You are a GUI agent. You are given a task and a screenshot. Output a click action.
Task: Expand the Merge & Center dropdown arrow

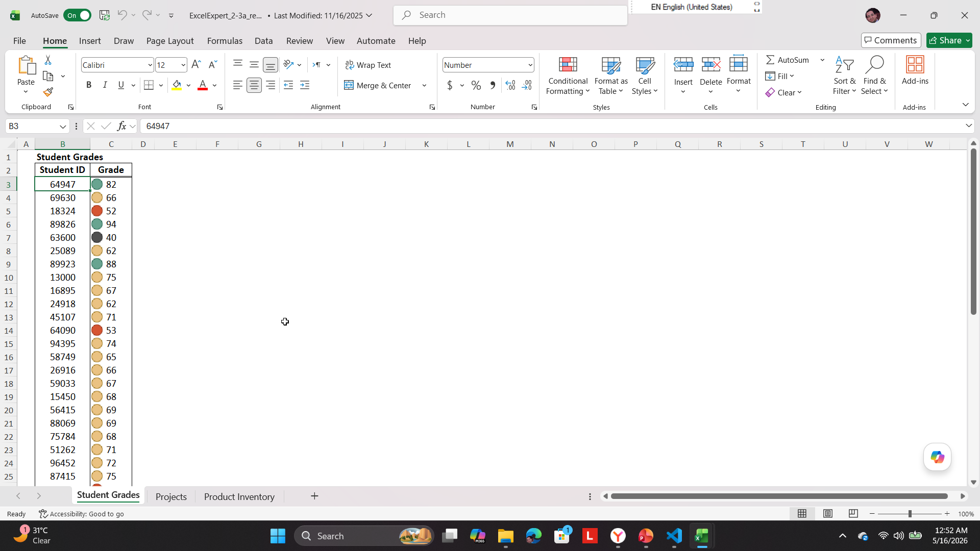(x=424, y=85)
